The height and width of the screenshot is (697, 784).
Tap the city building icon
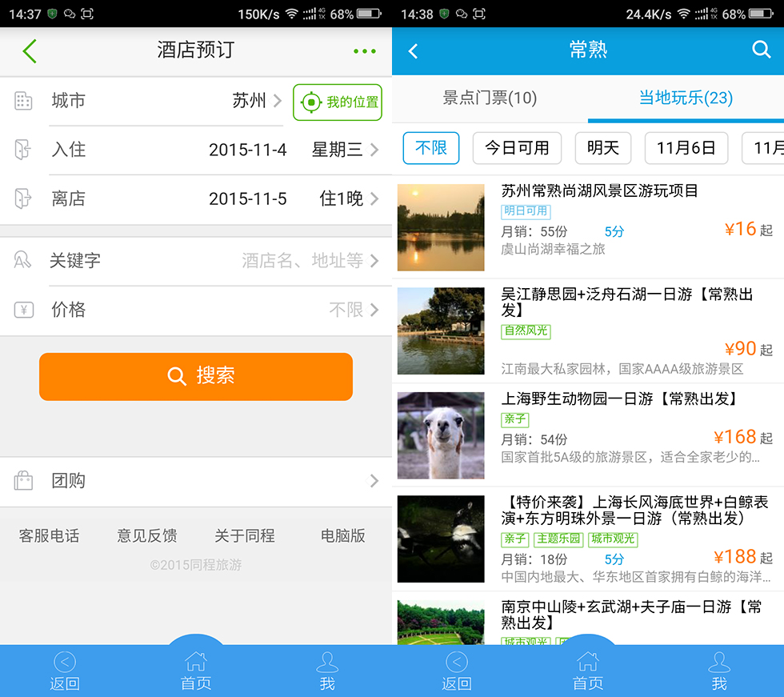pos(23,101)
